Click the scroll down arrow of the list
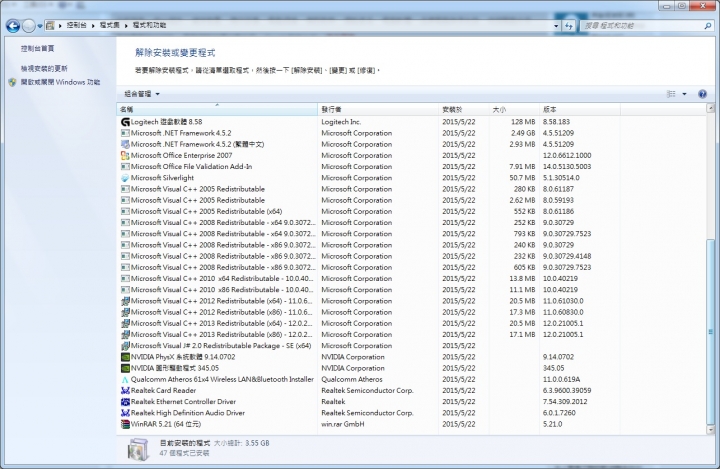 click(710, 430)
